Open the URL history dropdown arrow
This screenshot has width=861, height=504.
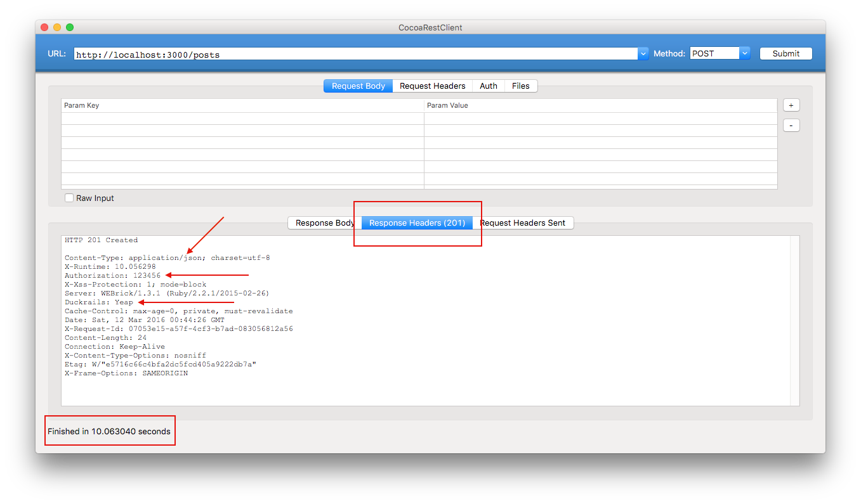click(643, 54)
